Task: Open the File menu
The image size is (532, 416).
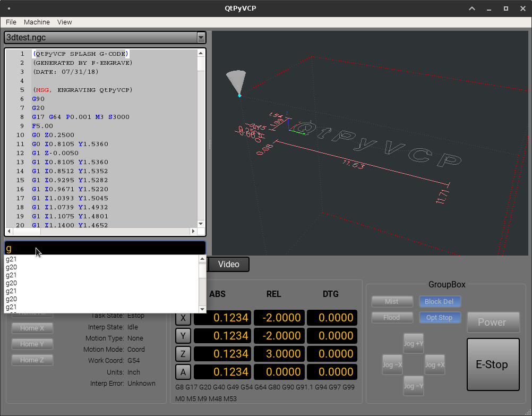Action: click(x=11, y=22)
